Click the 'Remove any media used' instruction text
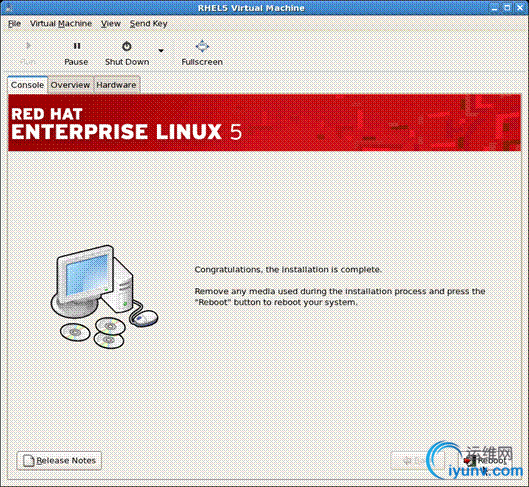Screen dimensions: 529x487 pyautogui.click(x=340, y=297)
